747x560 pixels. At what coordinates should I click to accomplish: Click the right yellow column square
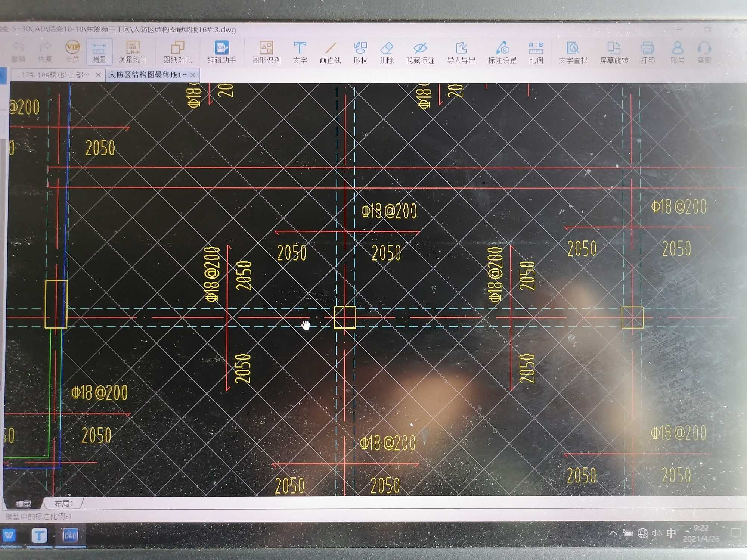point(632,317)
